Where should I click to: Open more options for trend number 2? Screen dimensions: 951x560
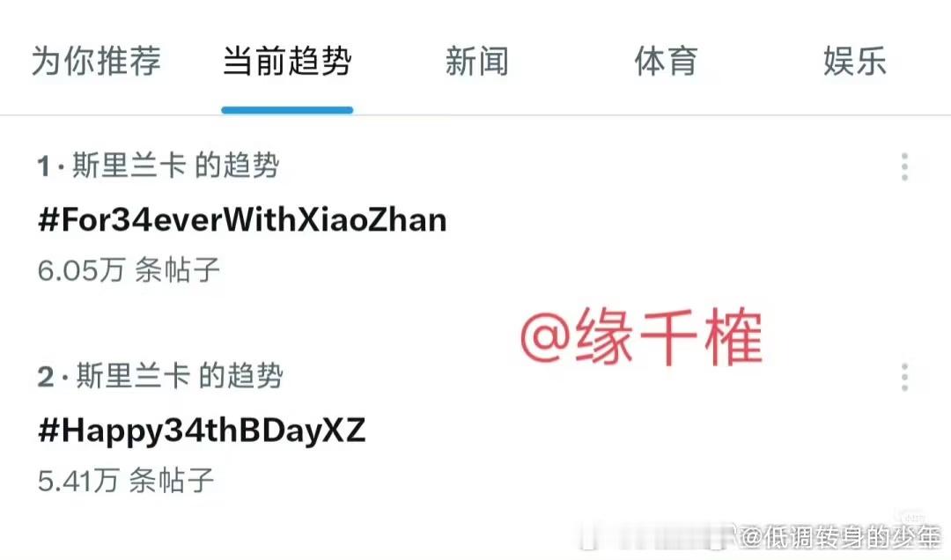(x=904, y=378)
